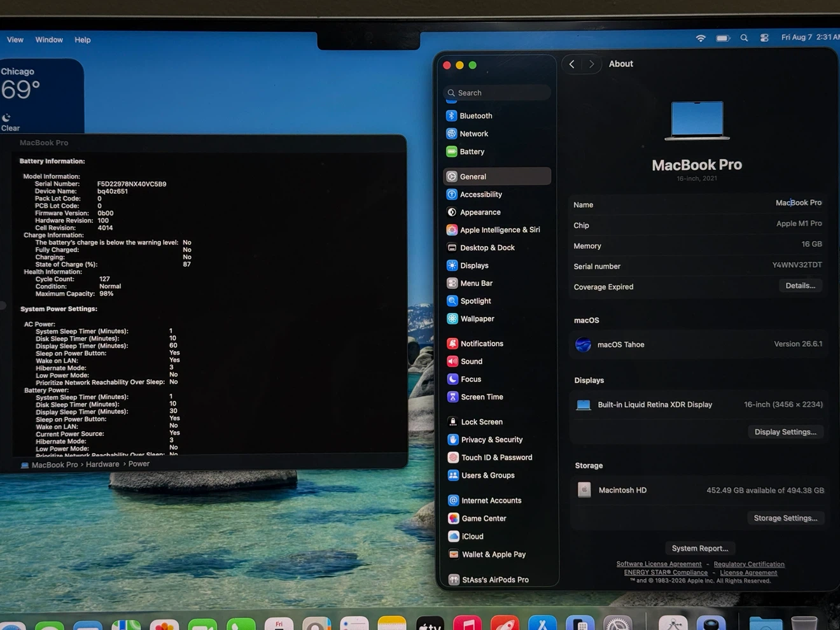This screenshot has height=630, width=840.
Task: Open Apple TV from the Dock
Action: pos(430,624)
